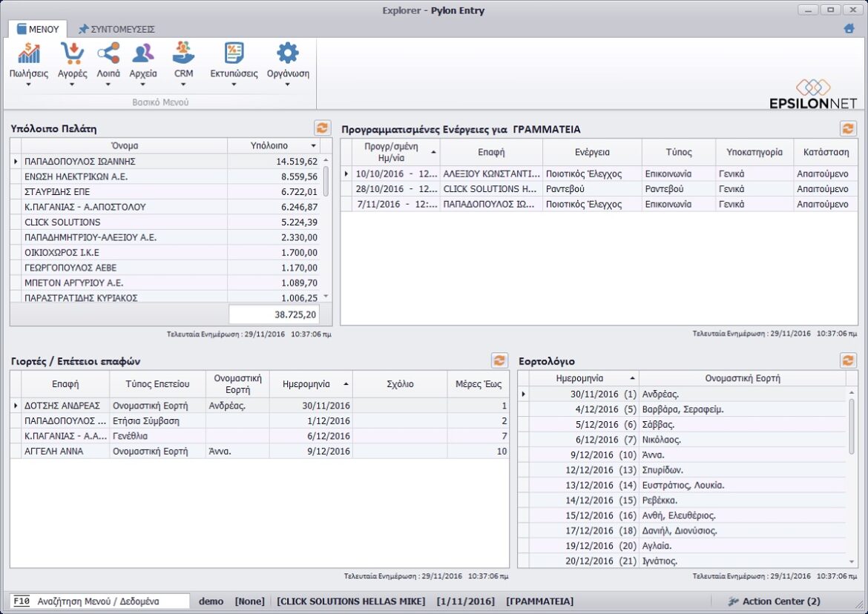The height and width of the screenshot is (614, 868).
Task: Refresh the Υπόλοιπο Πελάτη panel
Action: pos(322,128)
